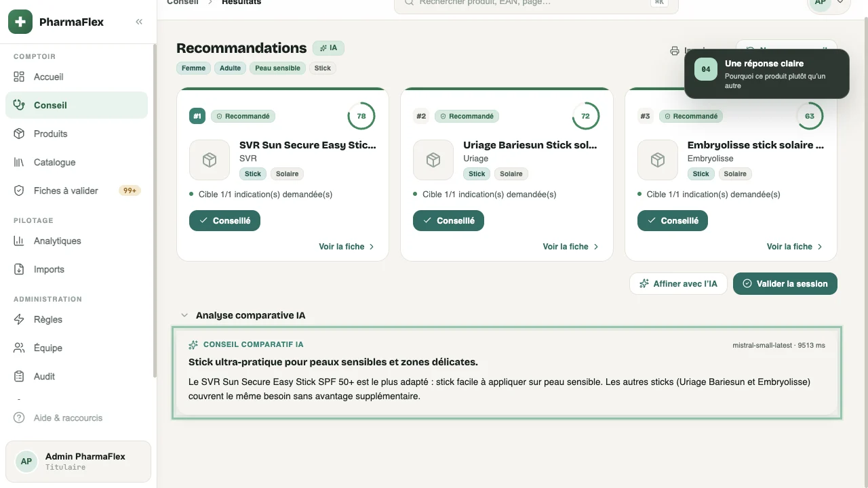Select the Conseil menu item
The width and height of the screenshot is (868, 488).
(x=77, y=105)
